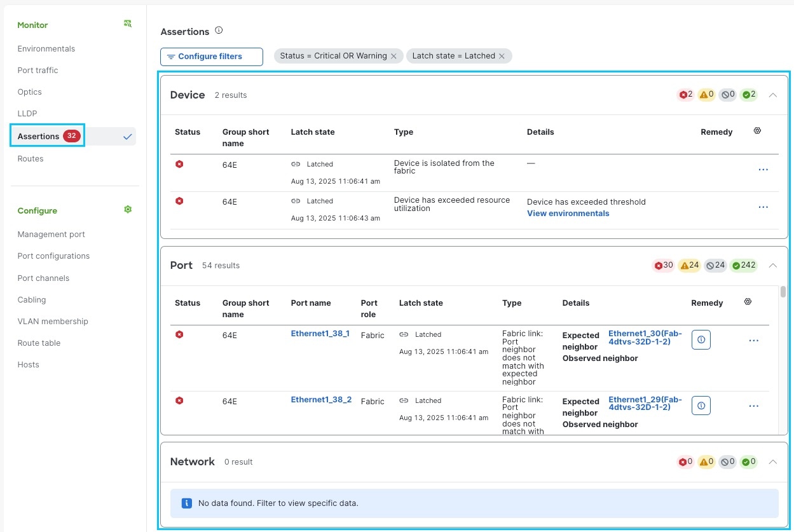
Task: Click remedy info icon for Ethernet1_38_2
Action: pos(701,406)
